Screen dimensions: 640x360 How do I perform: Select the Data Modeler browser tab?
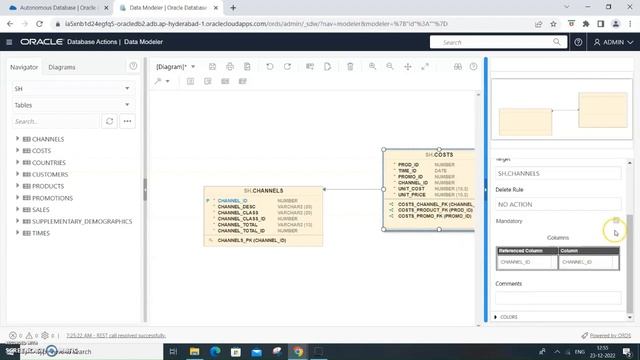coord(168,8)
